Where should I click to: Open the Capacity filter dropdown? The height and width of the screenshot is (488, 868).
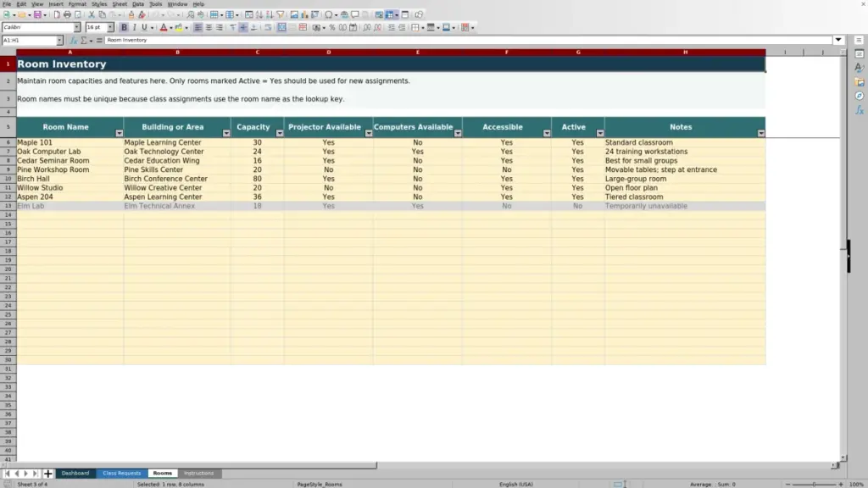(280, 133)
